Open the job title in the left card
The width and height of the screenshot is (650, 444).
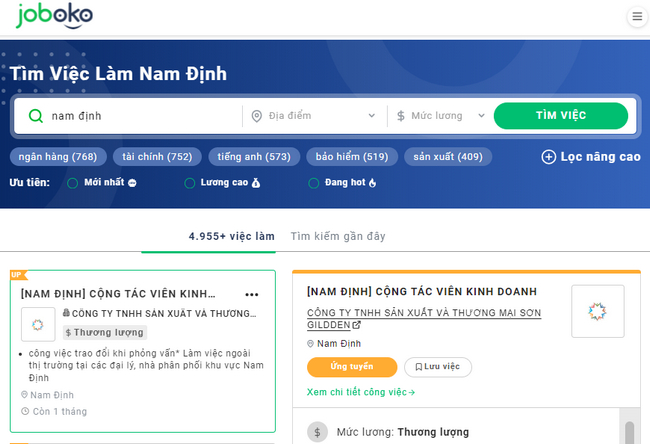[x=118, y=294]
